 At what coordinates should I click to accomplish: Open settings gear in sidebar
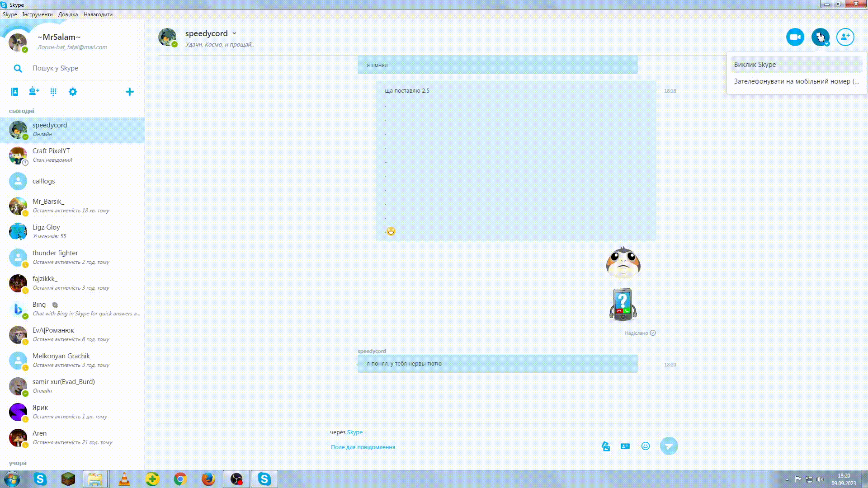[73, 92]
